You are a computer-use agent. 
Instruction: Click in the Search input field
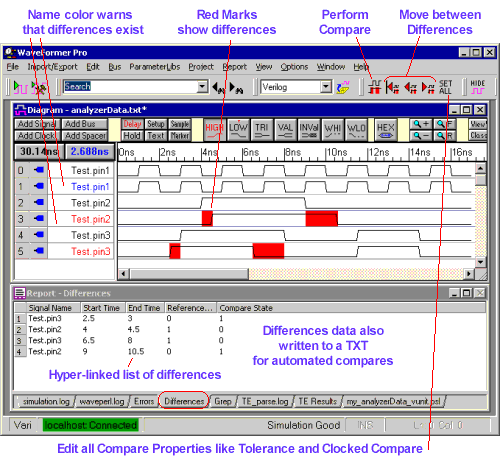pos(130,87)
